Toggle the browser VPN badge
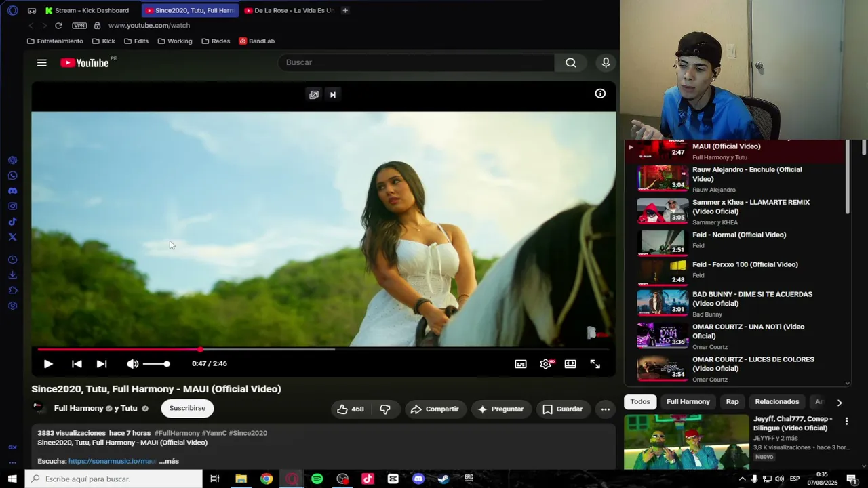Screen dimensions: 868x488 tap(79, 26)
